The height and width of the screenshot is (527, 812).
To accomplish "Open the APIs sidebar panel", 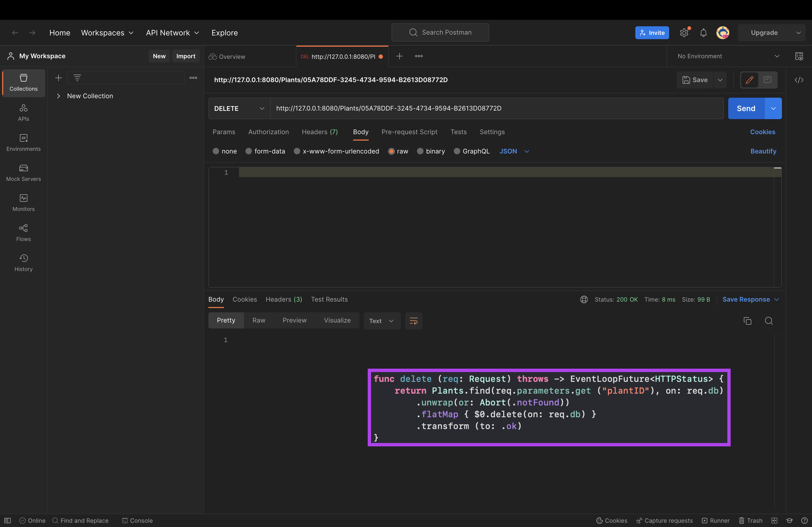I will point(23,112).
